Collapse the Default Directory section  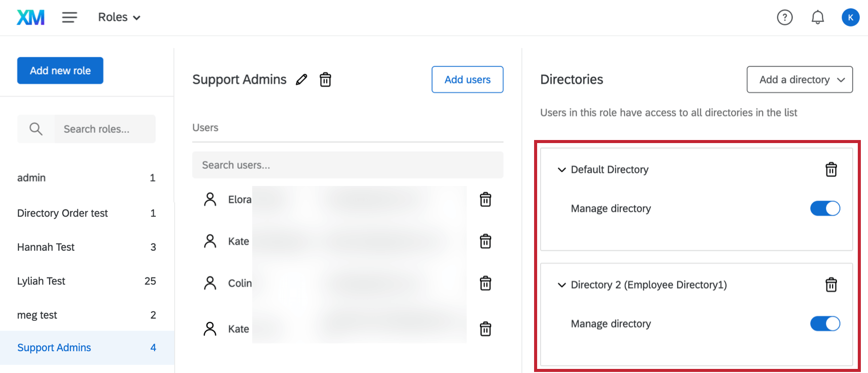click(562, 170)
